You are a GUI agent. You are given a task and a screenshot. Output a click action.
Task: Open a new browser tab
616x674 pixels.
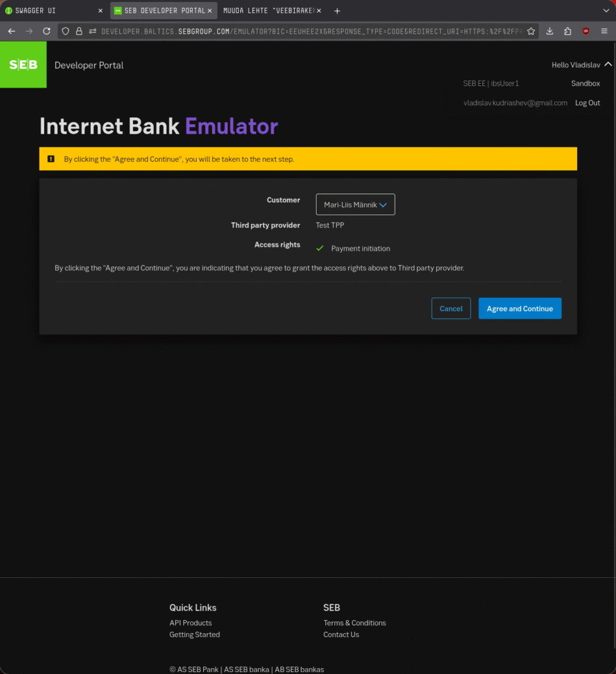pyautogui.click(x=337, y=11)
